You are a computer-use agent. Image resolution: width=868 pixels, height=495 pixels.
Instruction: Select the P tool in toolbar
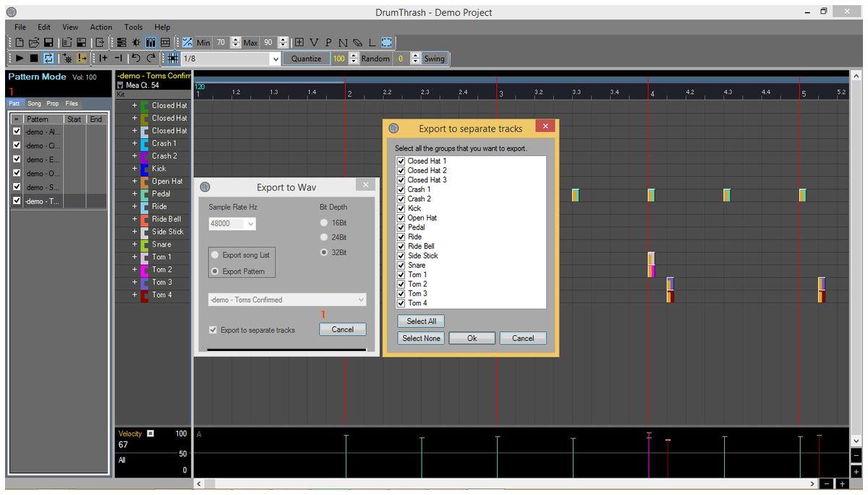tap(328, 42)
